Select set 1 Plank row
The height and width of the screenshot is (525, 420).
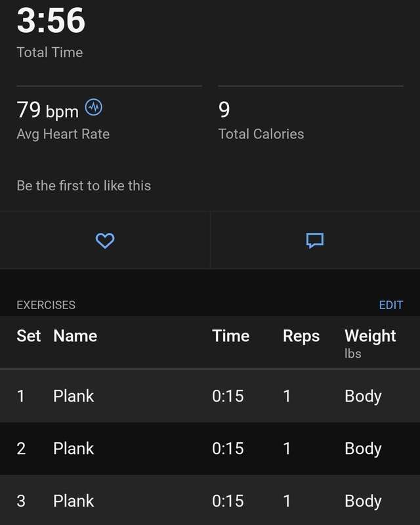210,396
